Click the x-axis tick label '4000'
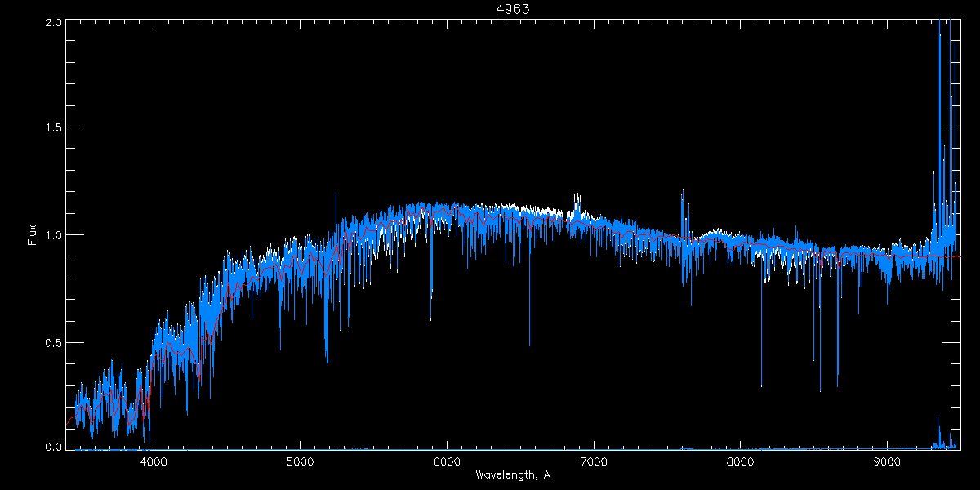 pos(154,461)
